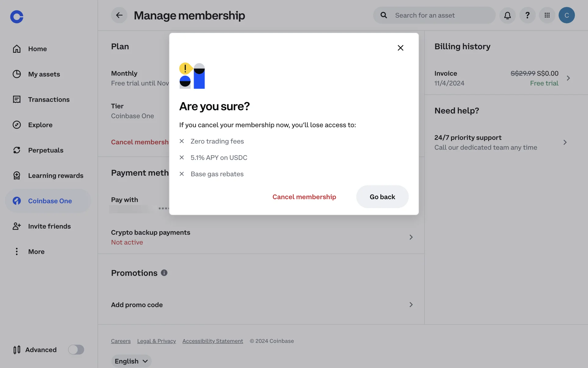Open the Legal & Privacy link

click(x=156, y=341)
